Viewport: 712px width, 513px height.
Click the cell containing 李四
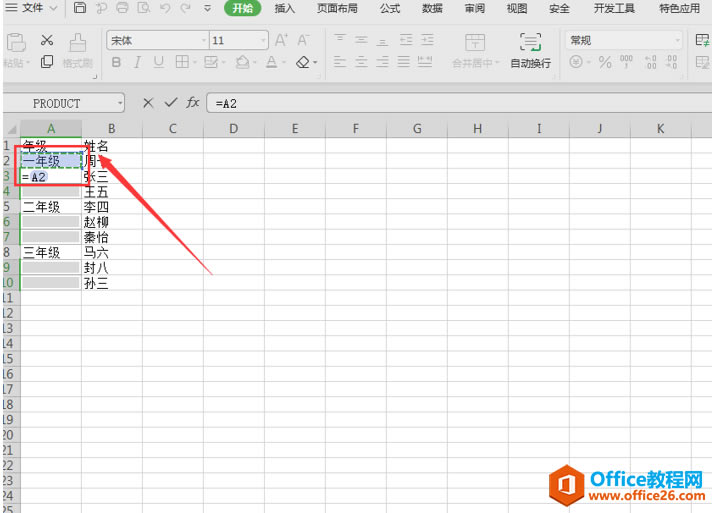pos(112,207)
